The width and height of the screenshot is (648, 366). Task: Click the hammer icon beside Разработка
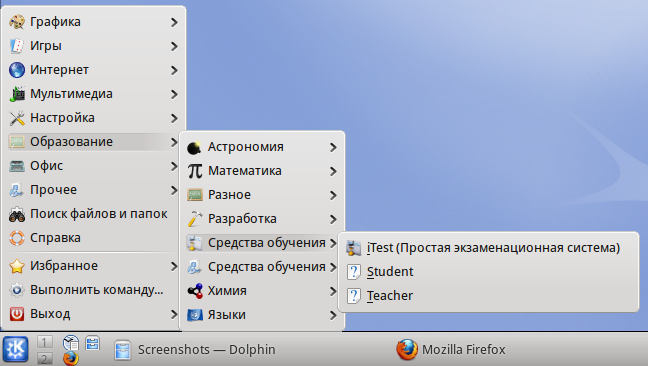(195, 219)
